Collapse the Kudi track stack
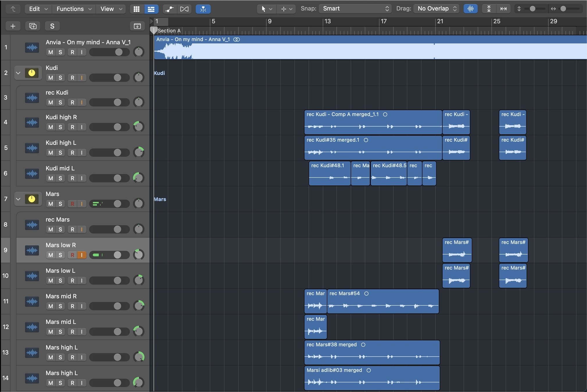587x392 pixels. click(18, 73)
